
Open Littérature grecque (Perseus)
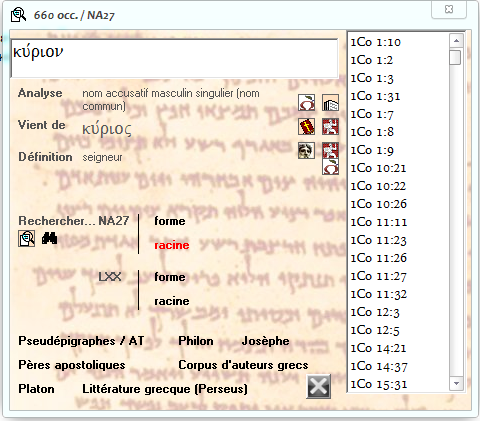(165, 389)
